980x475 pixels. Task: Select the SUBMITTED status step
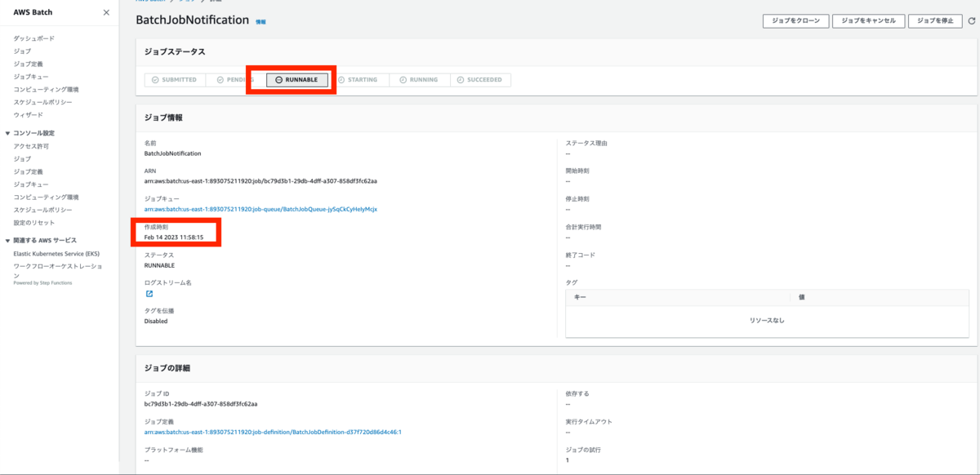coord(175,80)
